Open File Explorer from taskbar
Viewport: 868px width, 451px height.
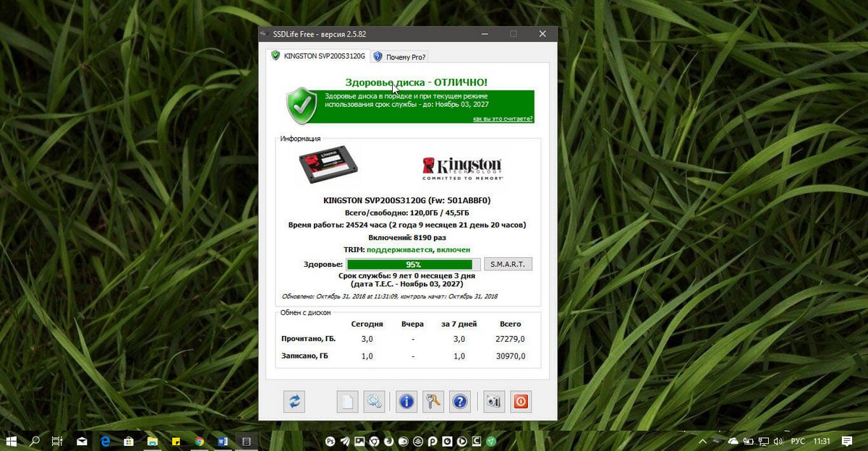click(x=153, y=440)
